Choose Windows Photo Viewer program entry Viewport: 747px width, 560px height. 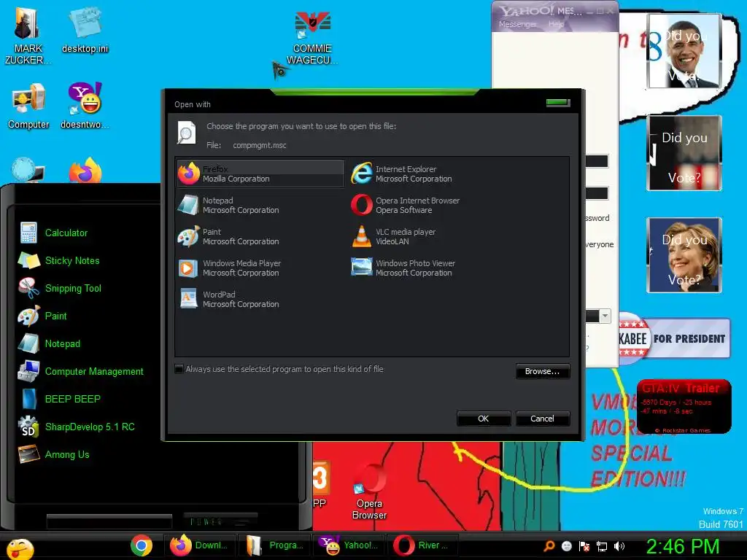point(403,268)
